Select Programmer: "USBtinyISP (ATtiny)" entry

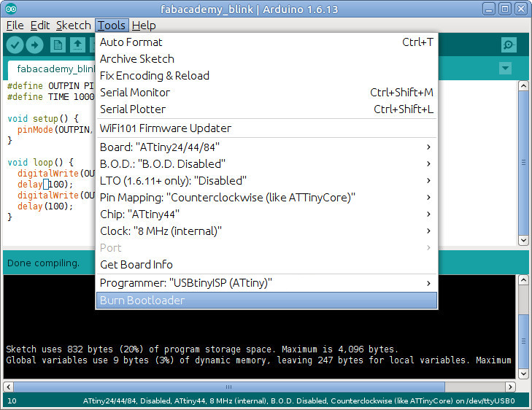(x=266, y=283)
